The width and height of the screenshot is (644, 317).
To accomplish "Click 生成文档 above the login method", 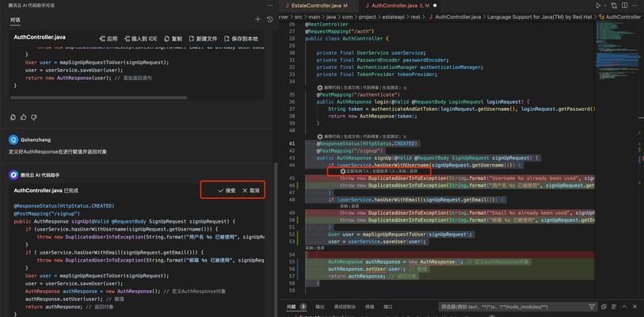I will (352, 88).
